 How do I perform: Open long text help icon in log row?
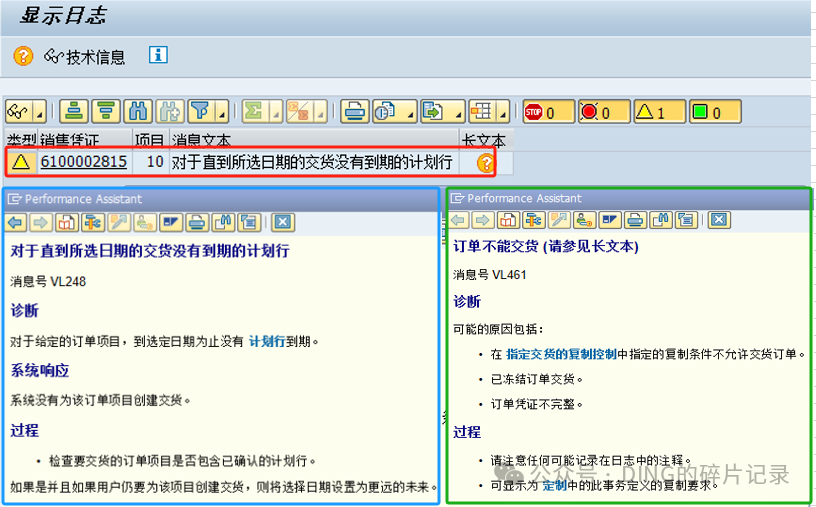[x=485, y=163]
